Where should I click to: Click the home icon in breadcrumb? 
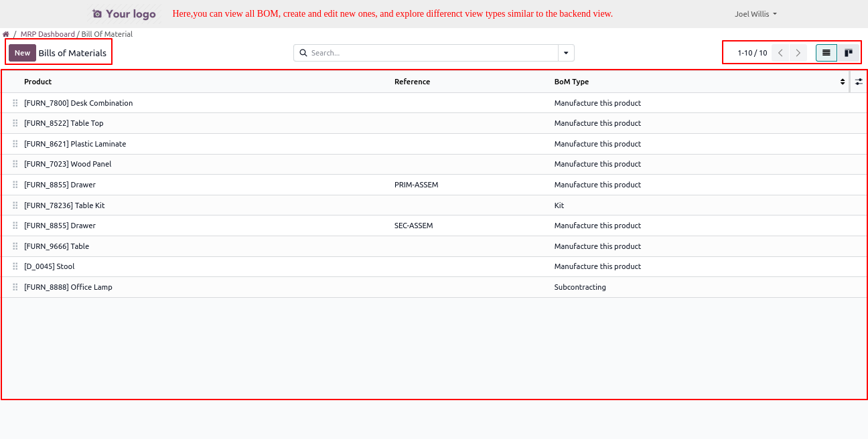point(6,34)
